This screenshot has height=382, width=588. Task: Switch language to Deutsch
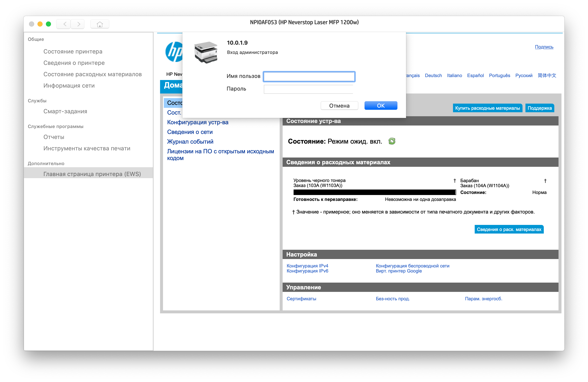(433, 75)
